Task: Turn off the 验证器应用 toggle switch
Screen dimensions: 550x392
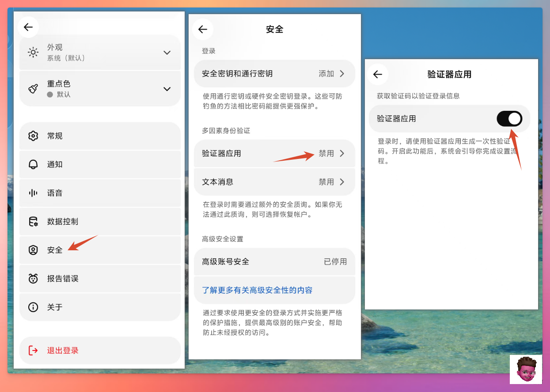Action: point(509,119)
